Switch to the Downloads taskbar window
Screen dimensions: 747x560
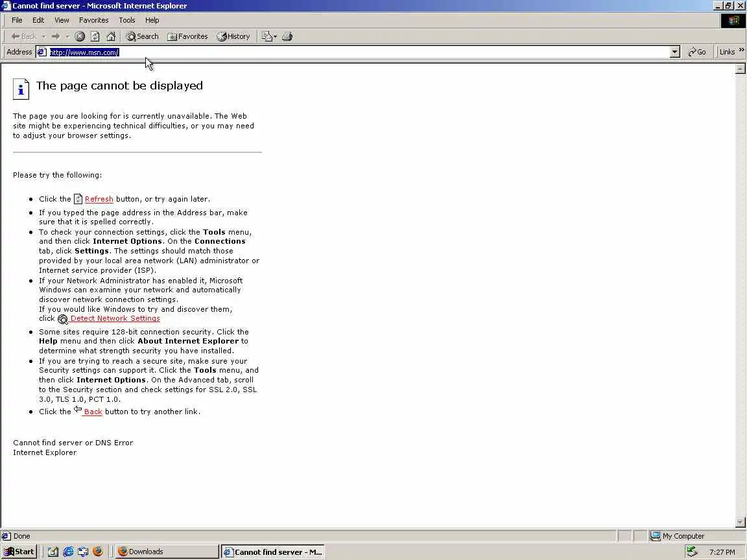(167, 552)
